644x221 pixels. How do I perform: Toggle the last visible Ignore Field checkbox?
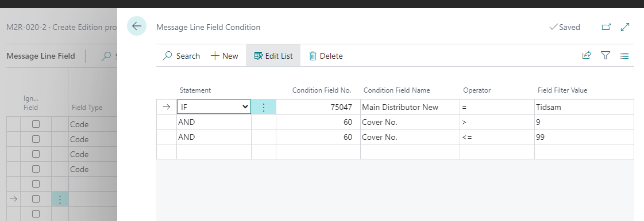tap(36, 214)
